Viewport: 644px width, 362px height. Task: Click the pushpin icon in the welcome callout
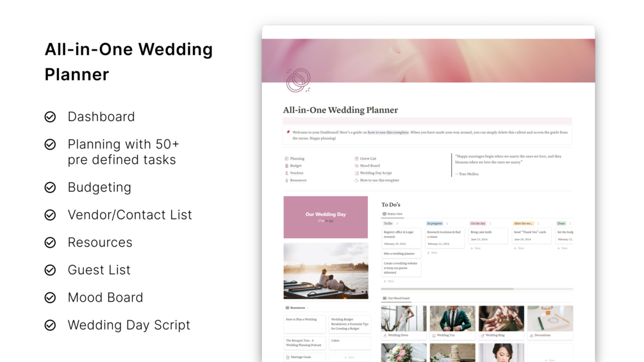point(288,132)
